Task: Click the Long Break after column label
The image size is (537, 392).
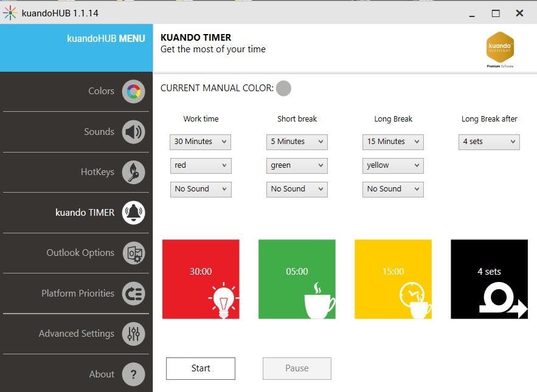Action: 489,119
